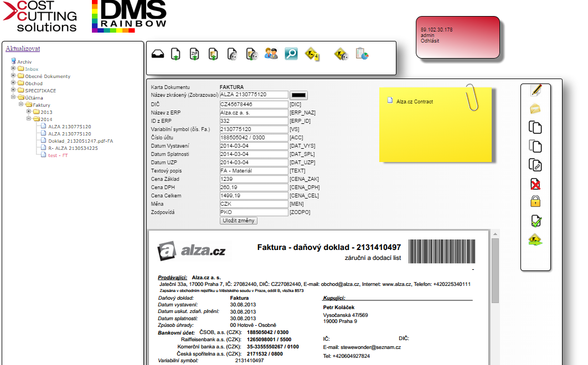Expand the Inbox folder node
The image size is (588, 365).
(x=13, y=69)
